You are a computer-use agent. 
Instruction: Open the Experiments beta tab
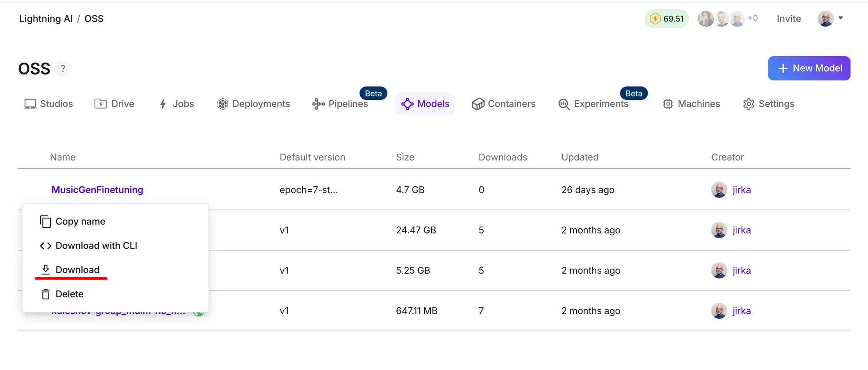593,104
